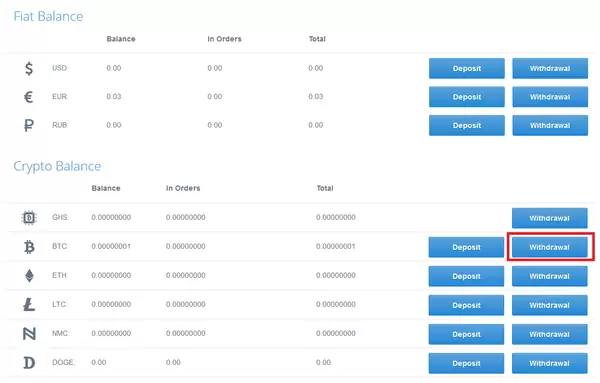Open Withdrawal for USD
This screenshot has width=600, height=383.
(x=550, y=68)
